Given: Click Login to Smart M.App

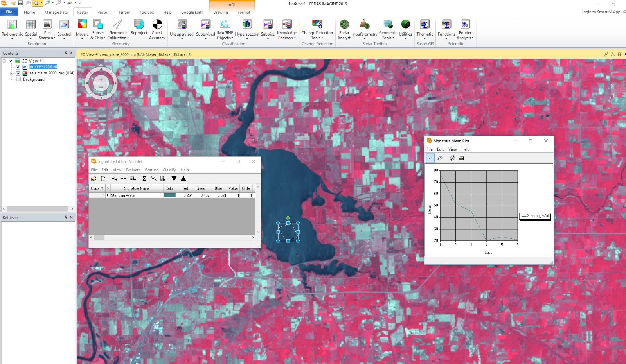Looking at the screenshot, I should (x=601, y=12).
